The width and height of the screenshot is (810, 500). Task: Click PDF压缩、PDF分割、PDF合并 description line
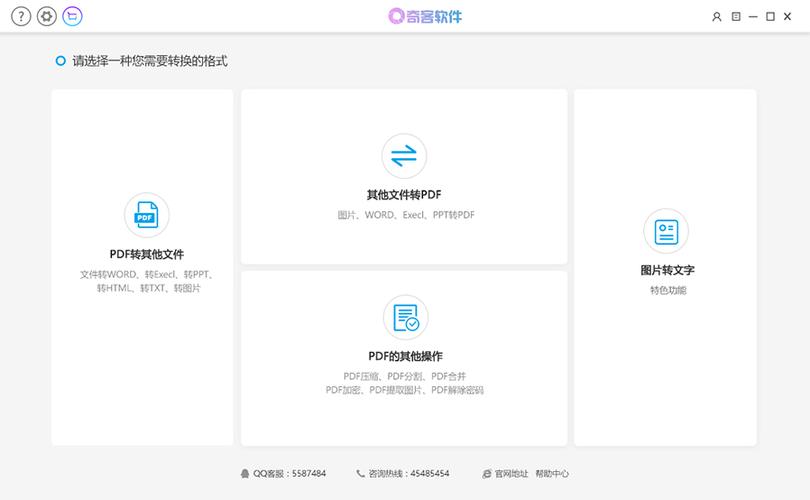tap(404, 376)
